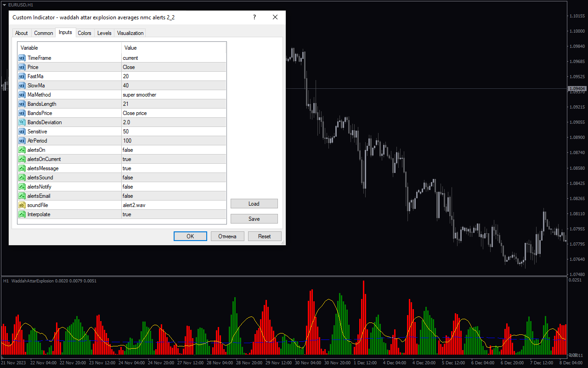Click the alertsNotify boolean icon
This screenshot has width=588, height=368.
(x=22, y=187)
